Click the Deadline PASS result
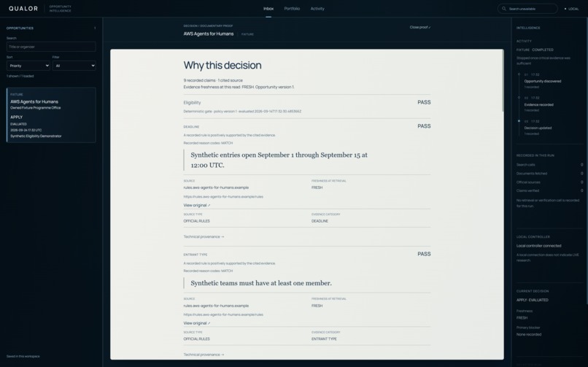 (424, 126)
